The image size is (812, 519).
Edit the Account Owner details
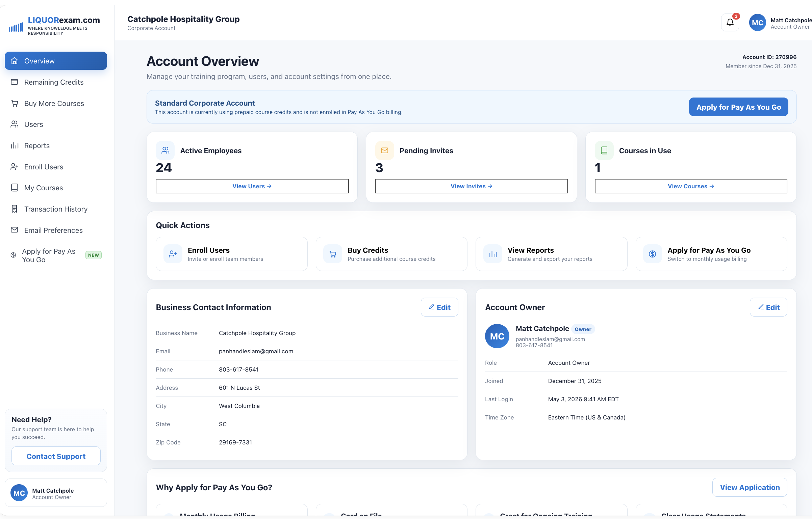(768, 307)
